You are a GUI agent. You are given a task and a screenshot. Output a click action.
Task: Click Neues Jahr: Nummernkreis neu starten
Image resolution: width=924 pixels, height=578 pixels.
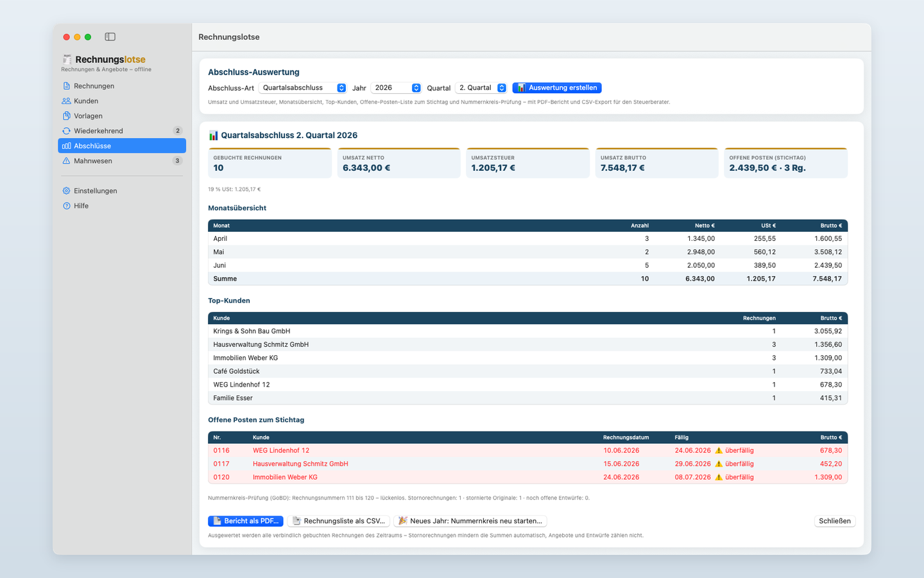(470, 521)
